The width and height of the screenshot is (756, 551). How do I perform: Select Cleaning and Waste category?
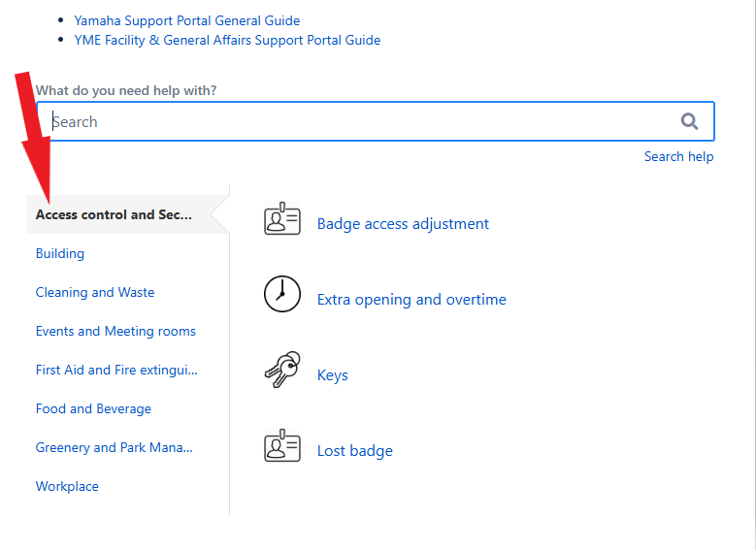tap(95, 292)
